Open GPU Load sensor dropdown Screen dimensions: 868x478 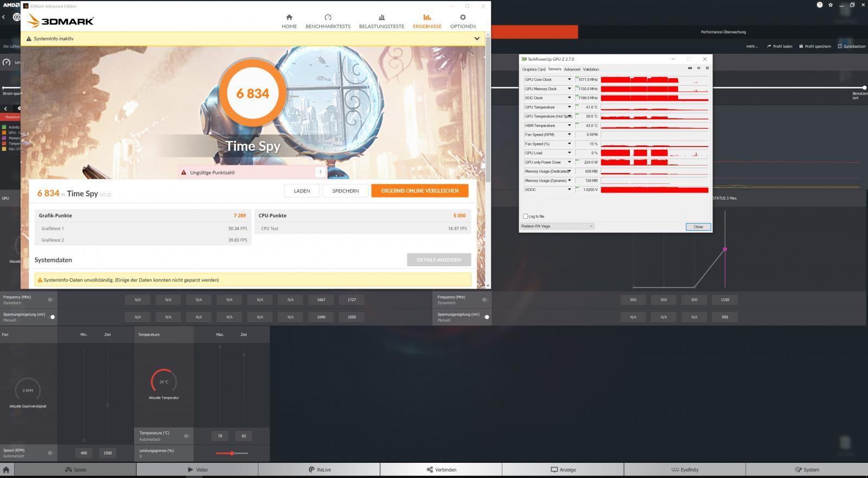(x=569, y=153)
